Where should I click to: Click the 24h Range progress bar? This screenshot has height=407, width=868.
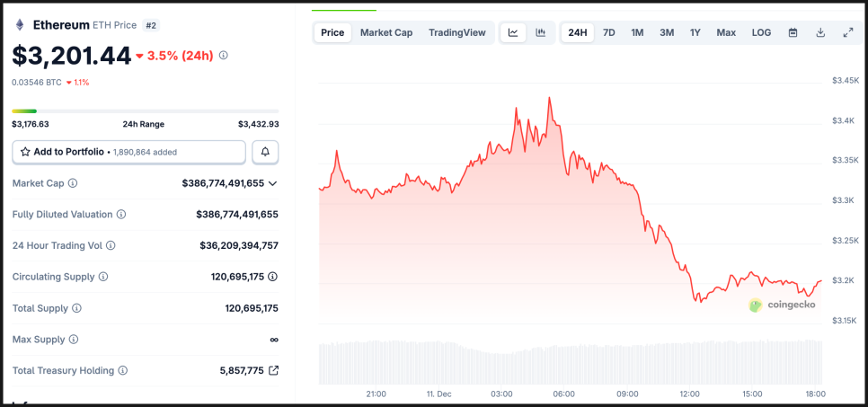145,111
